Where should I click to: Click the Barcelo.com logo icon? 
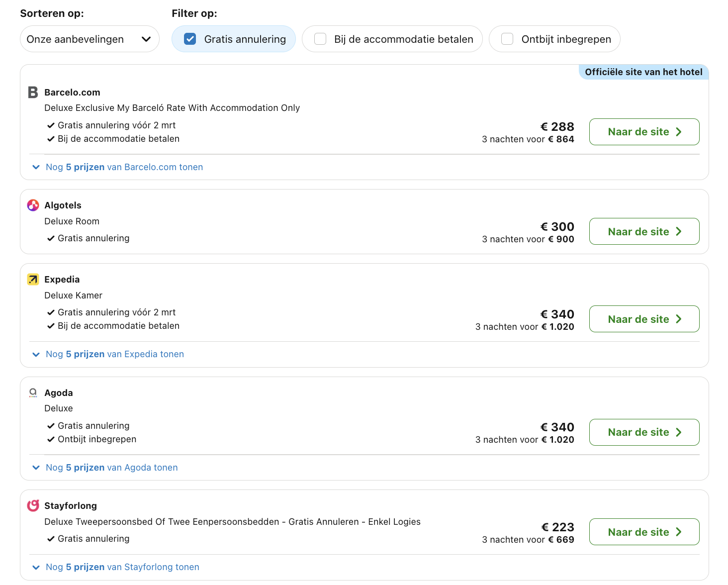pyautogui.click(x=33, y=92)
